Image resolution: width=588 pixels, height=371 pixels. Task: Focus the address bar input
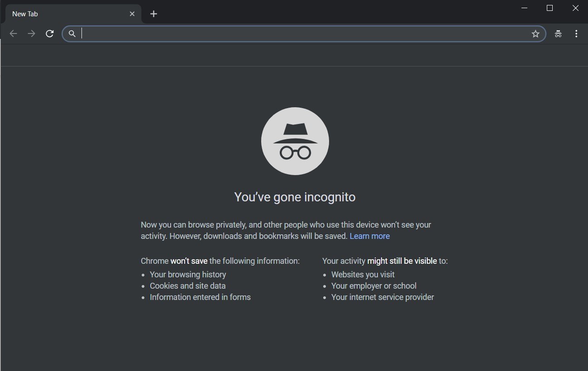point(303,33)
